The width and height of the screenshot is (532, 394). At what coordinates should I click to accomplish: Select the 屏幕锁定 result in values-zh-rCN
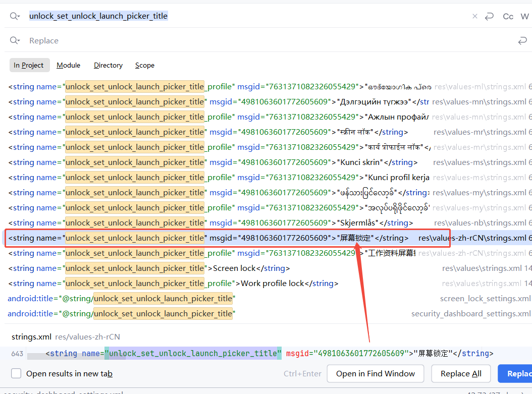tap(268, 238)
